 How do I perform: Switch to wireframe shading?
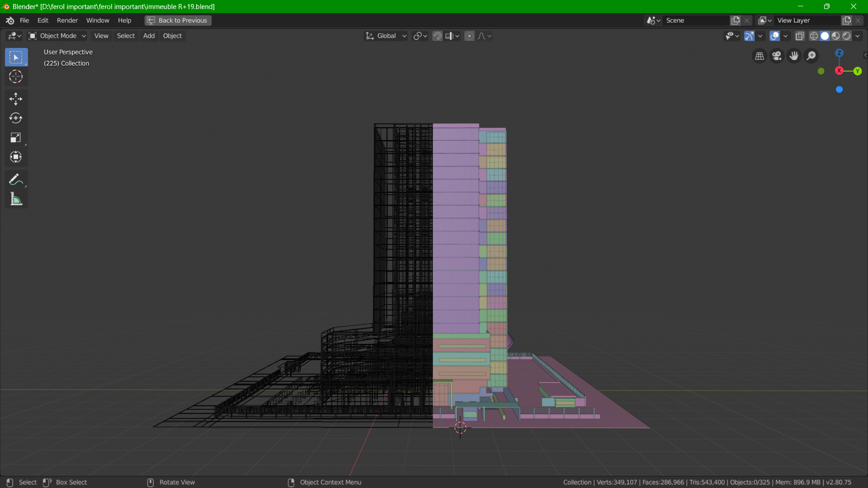tap(814, 36)
